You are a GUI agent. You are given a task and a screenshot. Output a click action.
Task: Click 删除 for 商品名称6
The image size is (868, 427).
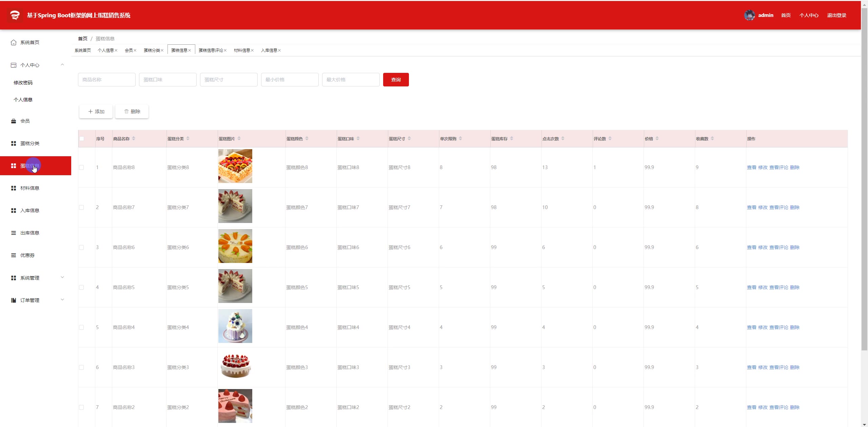click(x=795, y=247)
